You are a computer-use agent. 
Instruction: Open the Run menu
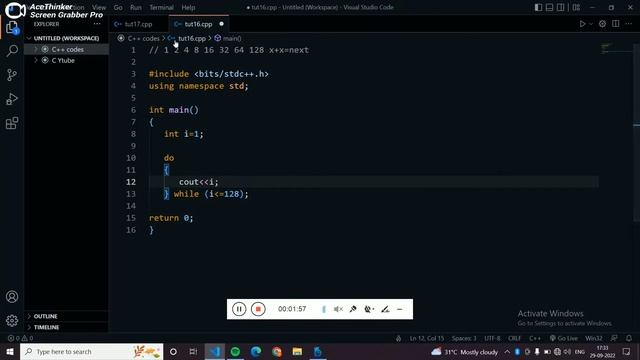tap(136, 7)
